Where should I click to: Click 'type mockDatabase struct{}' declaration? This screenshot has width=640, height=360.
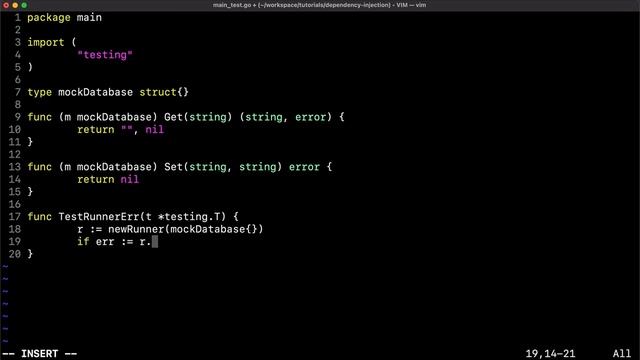pos(108,92)
